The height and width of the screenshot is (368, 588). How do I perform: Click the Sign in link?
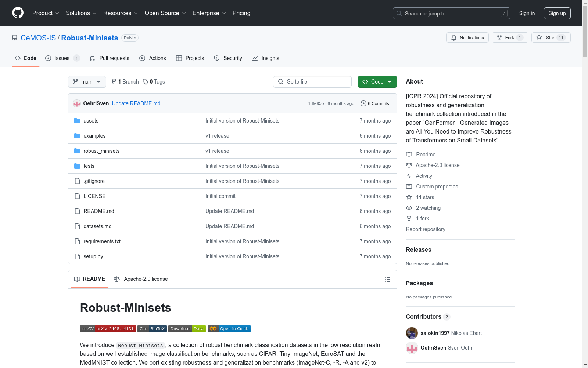527,13
